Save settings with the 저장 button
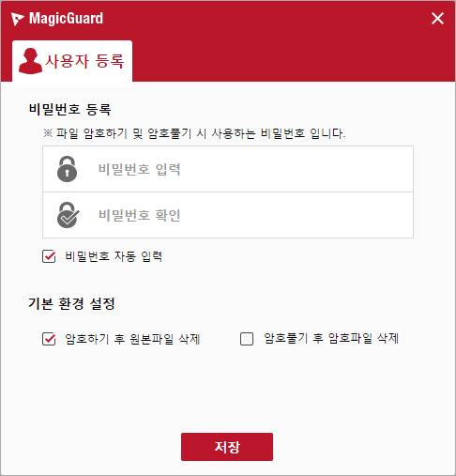Screen dimensions: 456x476 [227, 447]
